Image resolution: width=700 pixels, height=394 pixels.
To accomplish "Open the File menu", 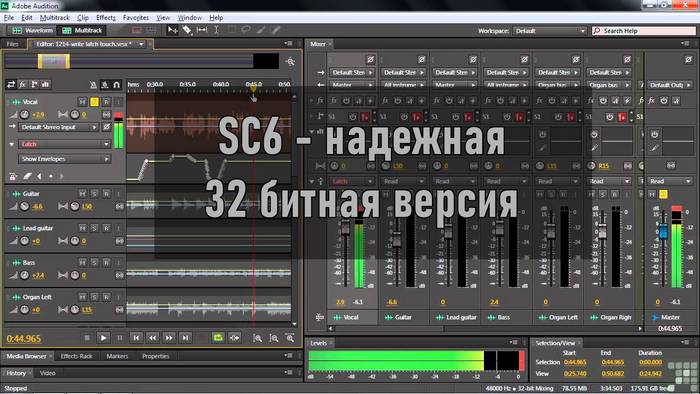I will point(8,18).
